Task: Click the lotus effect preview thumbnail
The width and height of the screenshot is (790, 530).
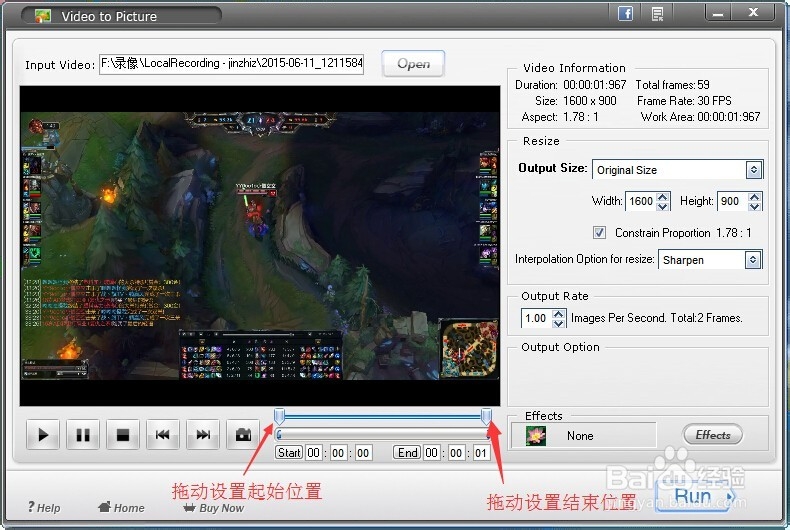Action: [x=536, y=435]
